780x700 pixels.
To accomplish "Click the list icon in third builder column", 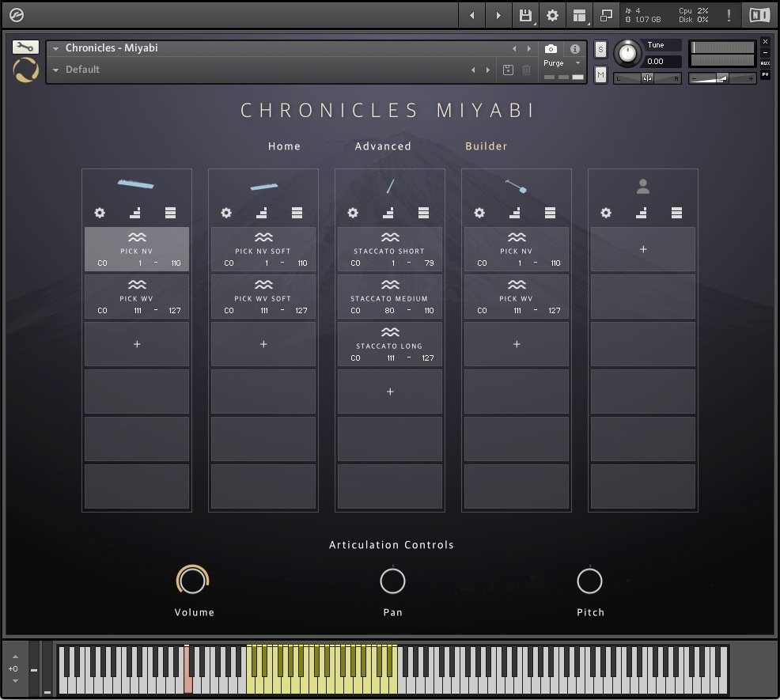I will 423,213.
